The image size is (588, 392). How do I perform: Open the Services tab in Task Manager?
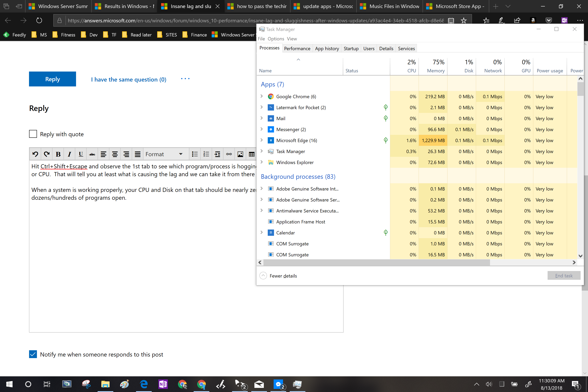point(406,48)
